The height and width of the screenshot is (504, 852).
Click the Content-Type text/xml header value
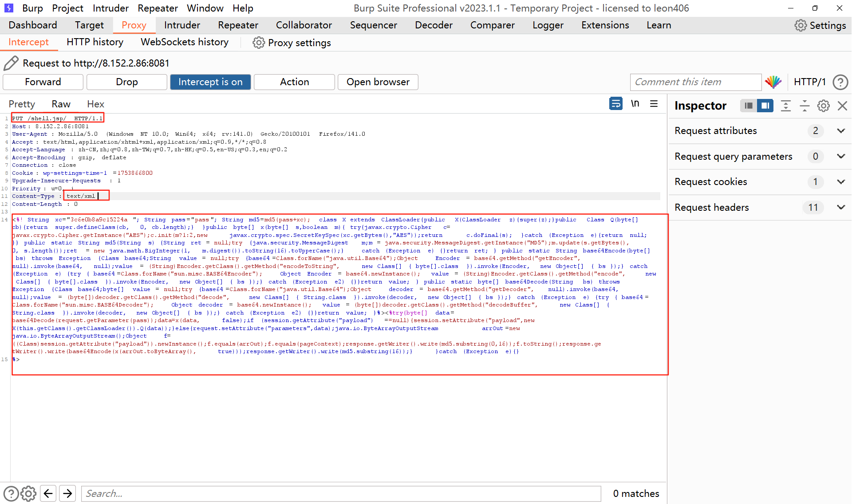[x=81, y=196]
